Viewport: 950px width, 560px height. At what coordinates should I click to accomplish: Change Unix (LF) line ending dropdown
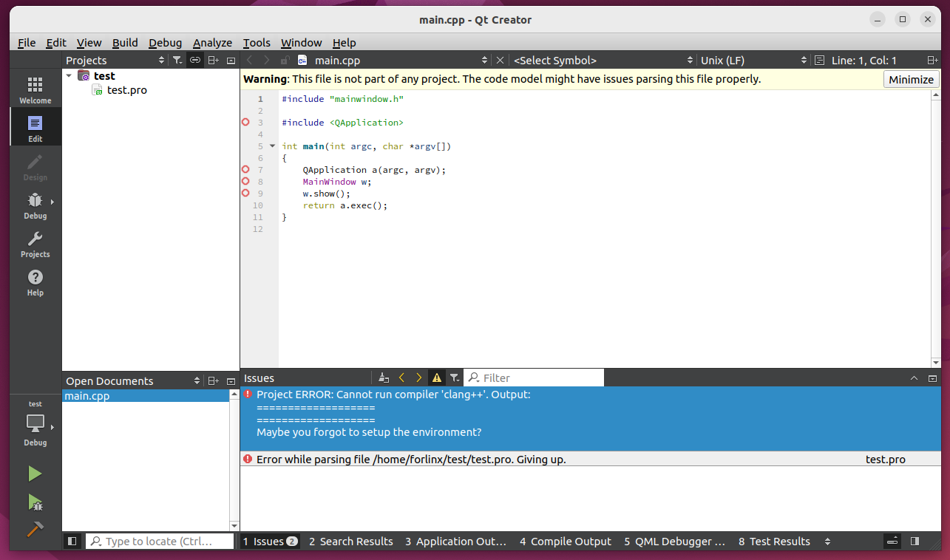click(x=754, y=61)
